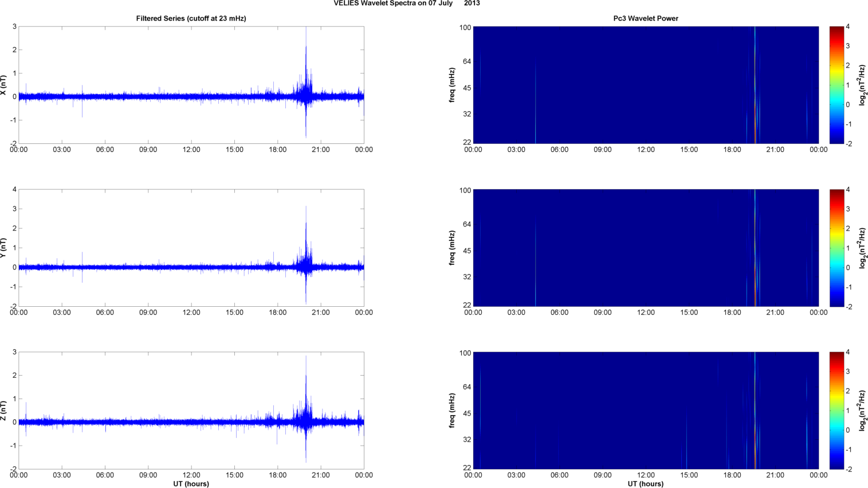
Task: Click the 09:00 tick under the middle spectrogram
Action: click(603, 313)
